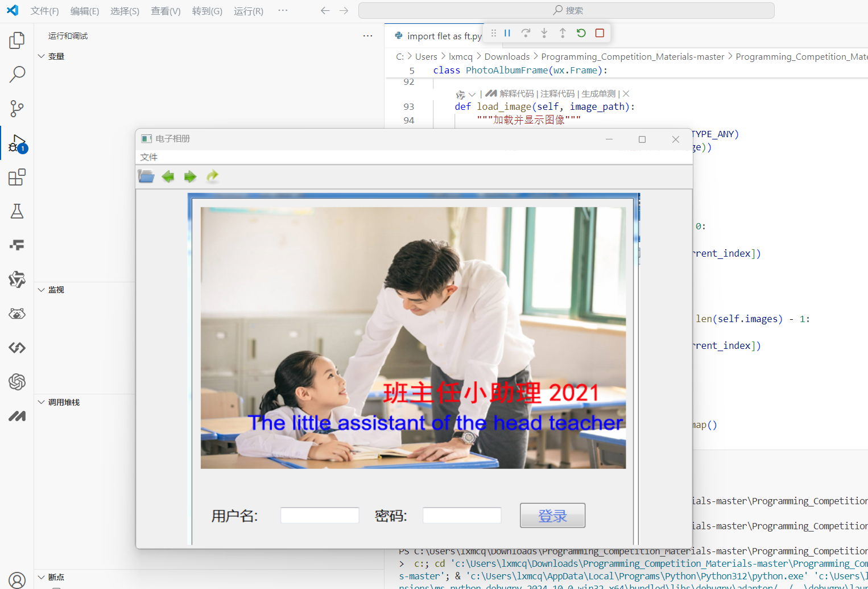The width and height of the screenshot is (868, 589).
Task: Restart the debug session
Action: click(x=581, y=33)
